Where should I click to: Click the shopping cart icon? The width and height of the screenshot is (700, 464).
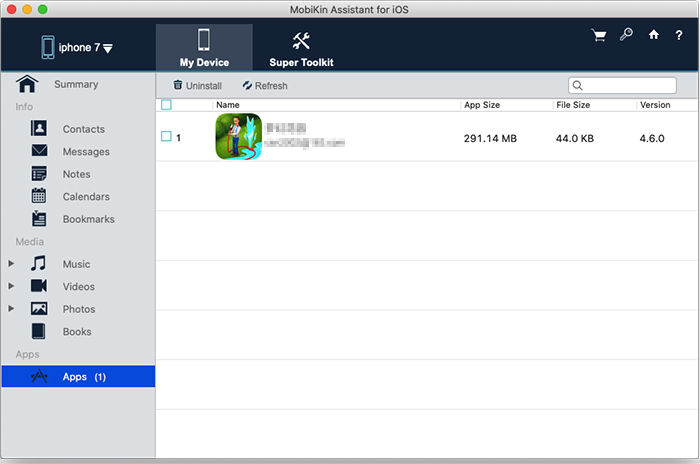599,35
